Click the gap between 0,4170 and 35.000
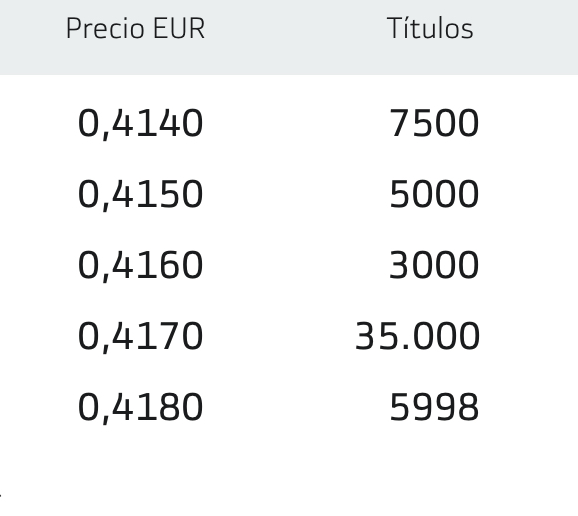This screenshot has height=516, width=578. pos(279,337)
